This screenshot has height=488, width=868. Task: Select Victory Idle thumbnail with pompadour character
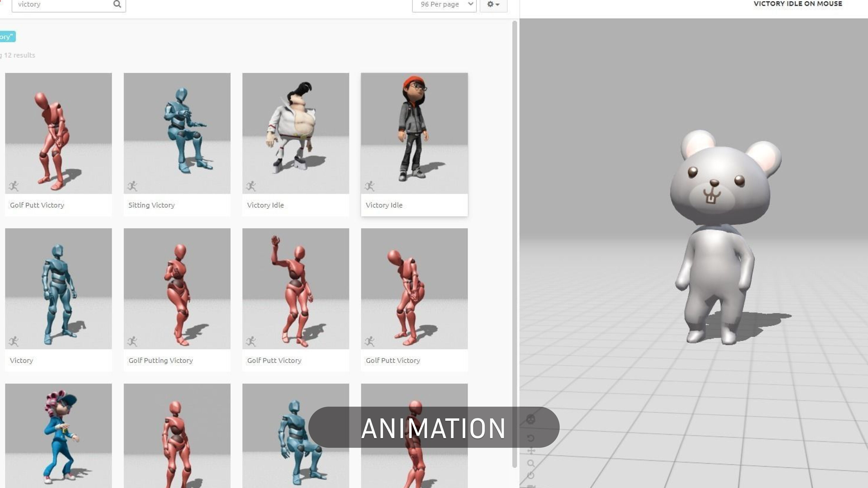point(295,133)
